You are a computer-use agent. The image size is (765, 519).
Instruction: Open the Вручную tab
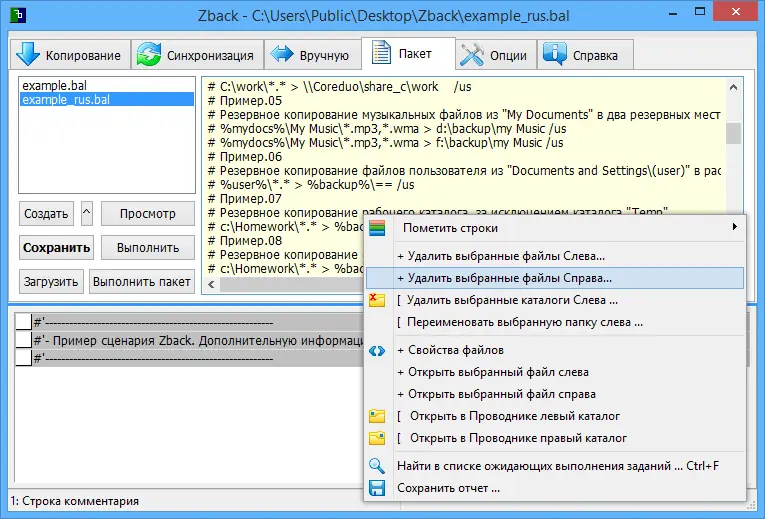(312, 54)
